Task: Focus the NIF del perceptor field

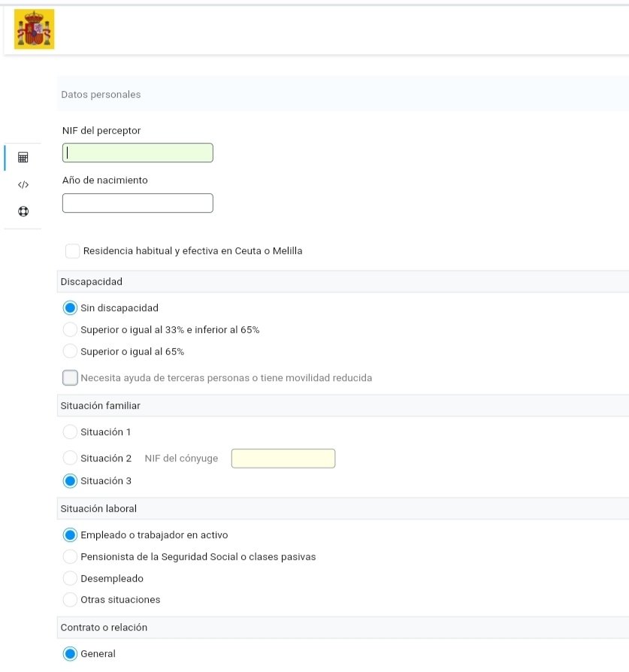Action: (x=138, y=153)
